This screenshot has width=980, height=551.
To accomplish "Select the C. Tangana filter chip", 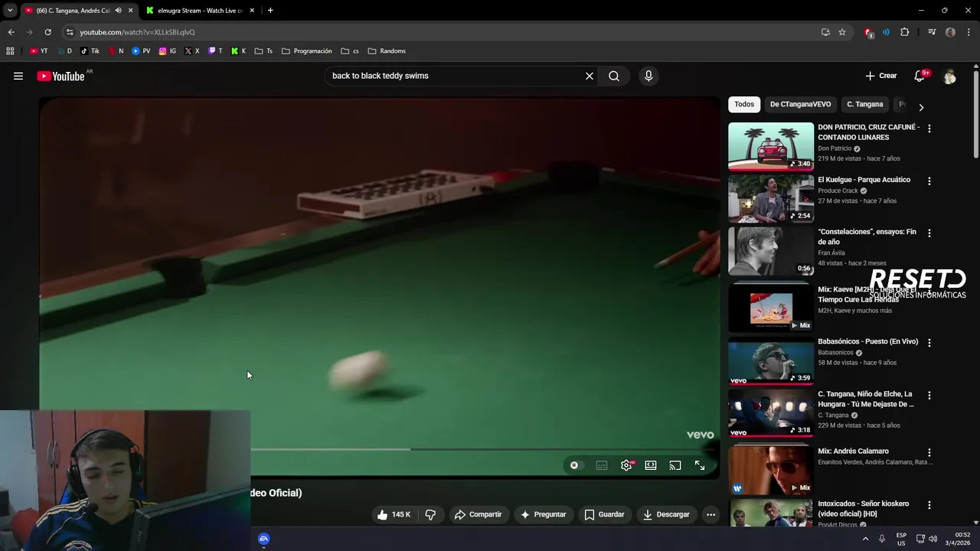I will [864, 104].
